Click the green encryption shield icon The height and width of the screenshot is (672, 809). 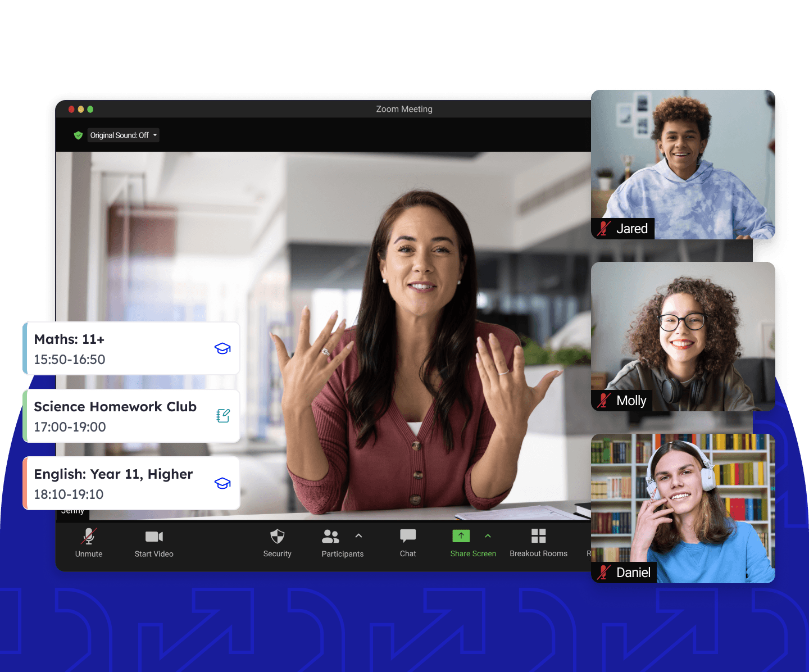(x=78, y=135)
